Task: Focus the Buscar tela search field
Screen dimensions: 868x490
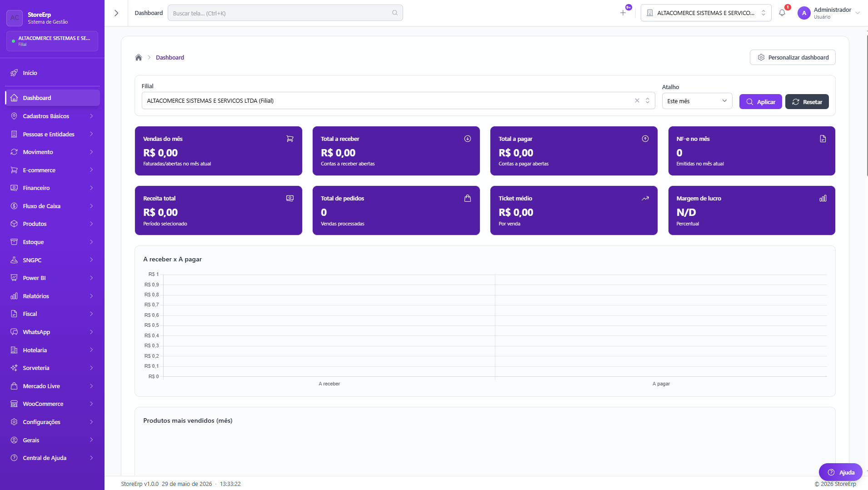Action: (x=285, y=13)
